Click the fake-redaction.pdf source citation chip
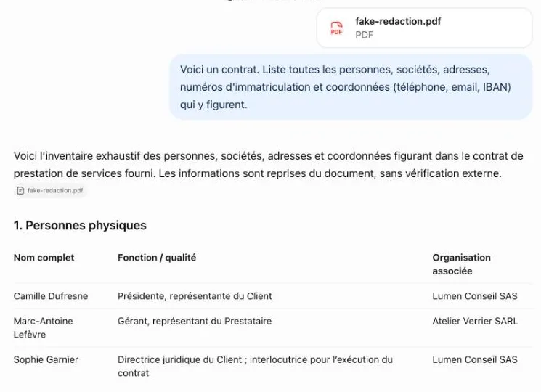 click(50, 191)
